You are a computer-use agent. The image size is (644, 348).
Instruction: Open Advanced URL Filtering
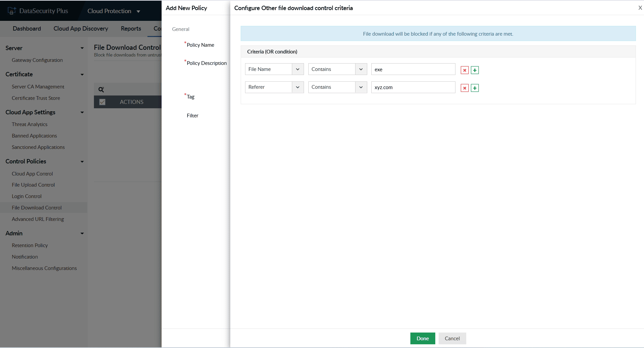(x=38, y=219)
